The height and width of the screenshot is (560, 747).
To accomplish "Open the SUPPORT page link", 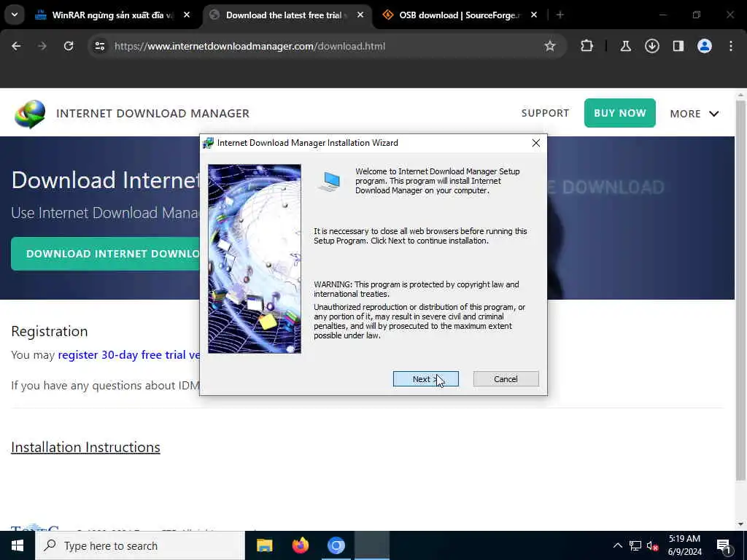I will pyautogui.click(x=545, y=113).
